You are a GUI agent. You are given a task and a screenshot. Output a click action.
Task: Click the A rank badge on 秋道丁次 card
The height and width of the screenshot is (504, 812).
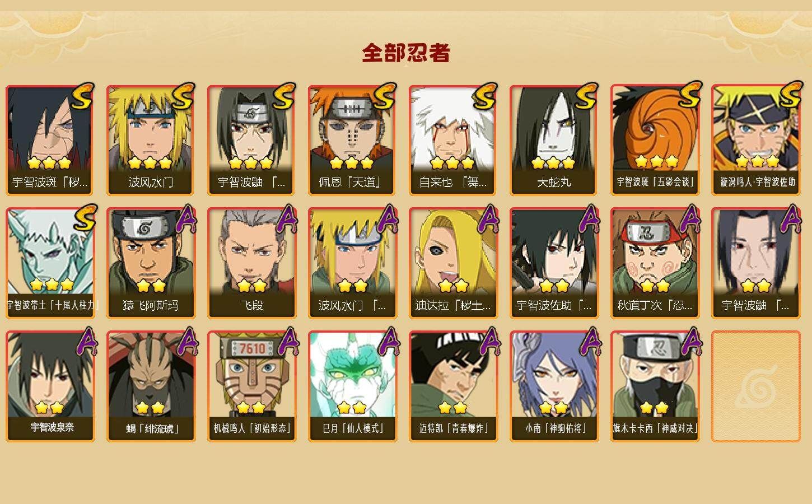pos(689,218)
